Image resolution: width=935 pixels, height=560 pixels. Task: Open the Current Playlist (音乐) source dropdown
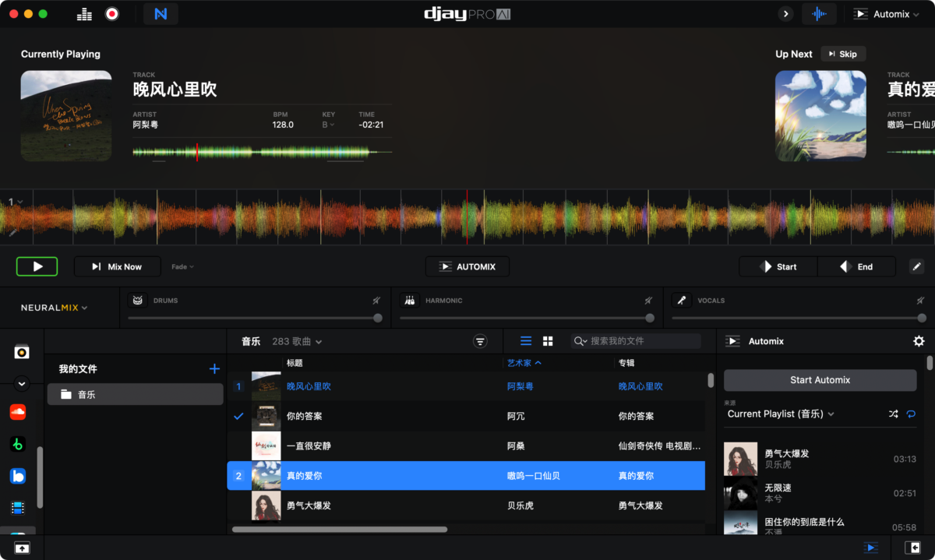coord(781,414)
